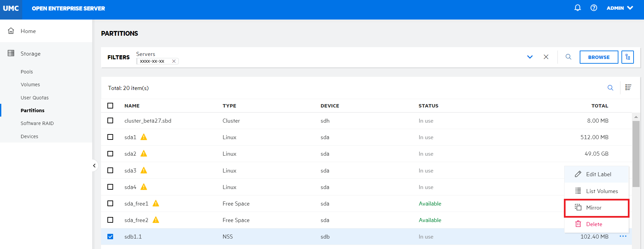Click the notifications bell icon
Screen dimensions: 644x249
(x=577, y=8)
